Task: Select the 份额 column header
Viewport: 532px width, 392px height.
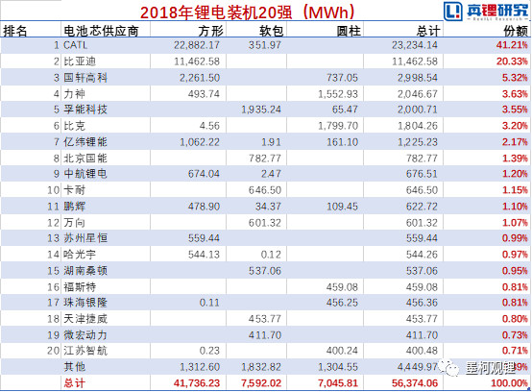Action: pos(516,31)
